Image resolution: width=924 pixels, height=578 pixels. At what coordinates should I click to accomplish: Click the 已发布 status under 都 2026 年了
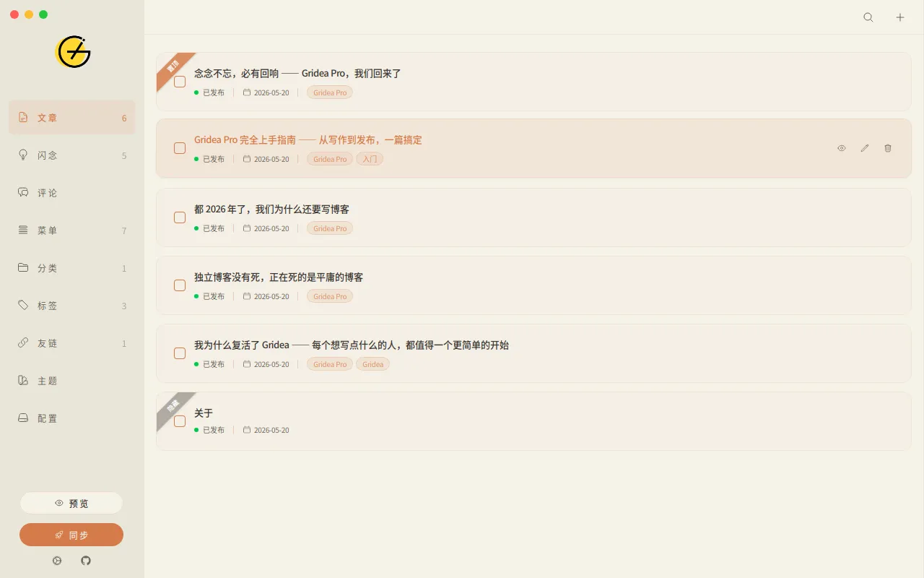pos(209,228)
